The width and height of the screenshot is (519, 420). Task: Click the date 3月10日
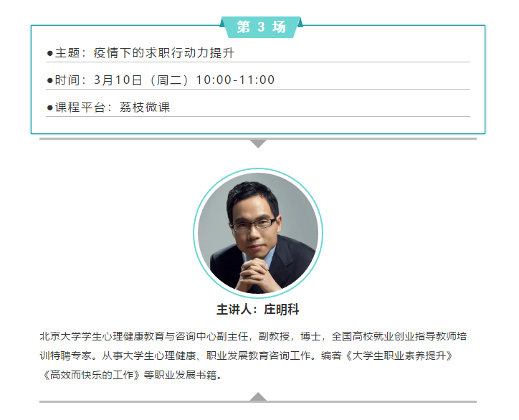tap(118, 80)
